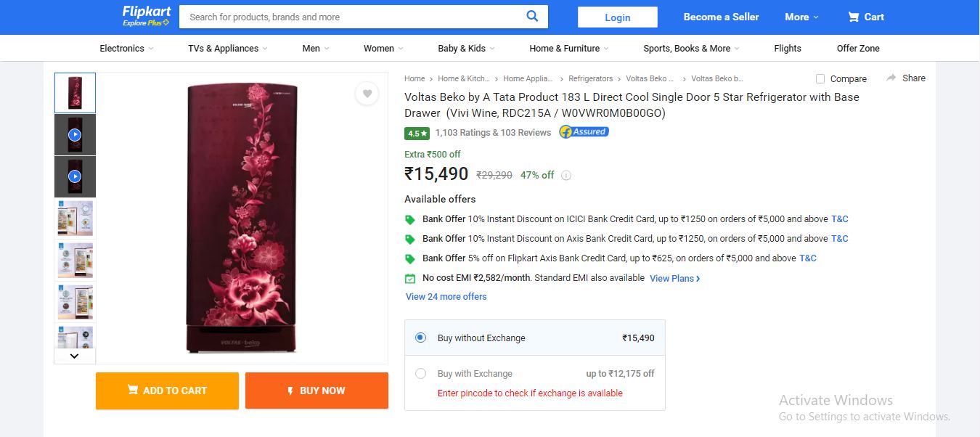Click the ADD TO CART button
The height and width of the screenshot is (437, 980).
pos(167,391)
